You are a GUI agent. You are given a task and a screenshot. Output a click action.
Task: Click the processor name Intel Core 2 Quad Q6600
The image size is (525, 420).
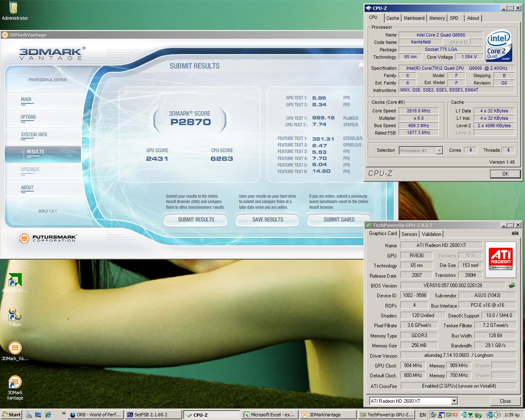(x=441, y=35)
